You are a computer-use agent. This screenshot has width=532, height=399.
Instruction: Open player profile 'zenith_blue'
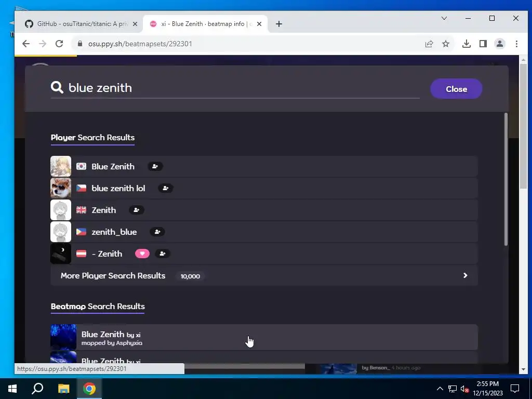pyautogui.click(x=114, y=232)
